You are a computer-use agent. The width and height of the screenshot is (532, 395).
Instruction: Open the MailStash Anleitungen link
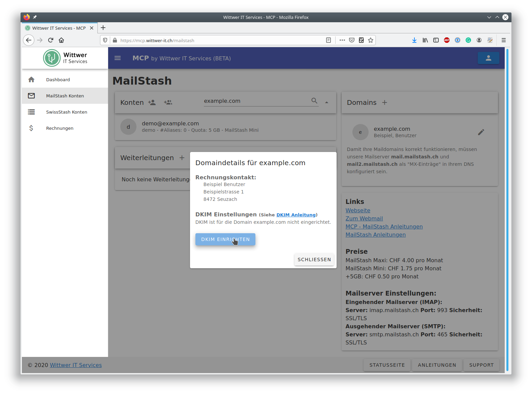(376, 235)
